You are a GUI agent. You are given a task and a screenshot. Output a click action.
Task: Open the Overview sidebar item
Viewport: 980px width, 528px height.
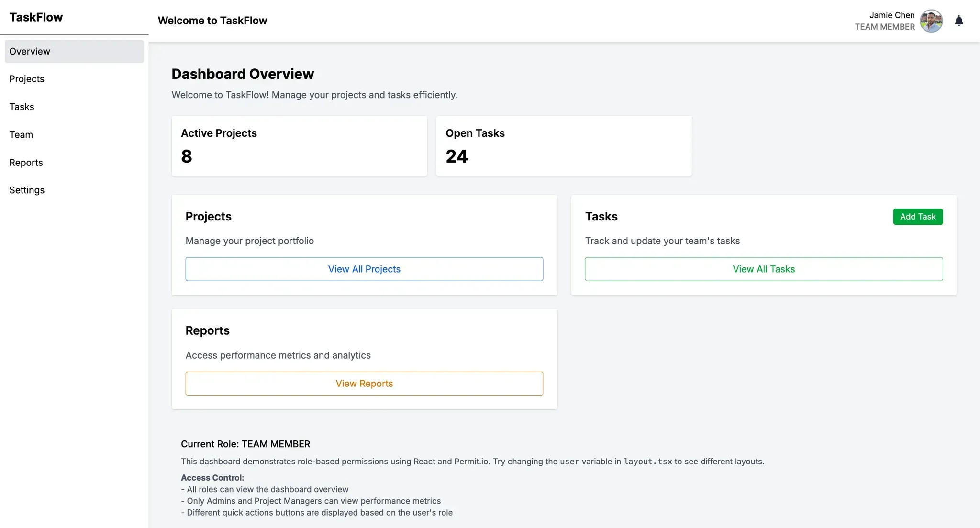(74, 51)
